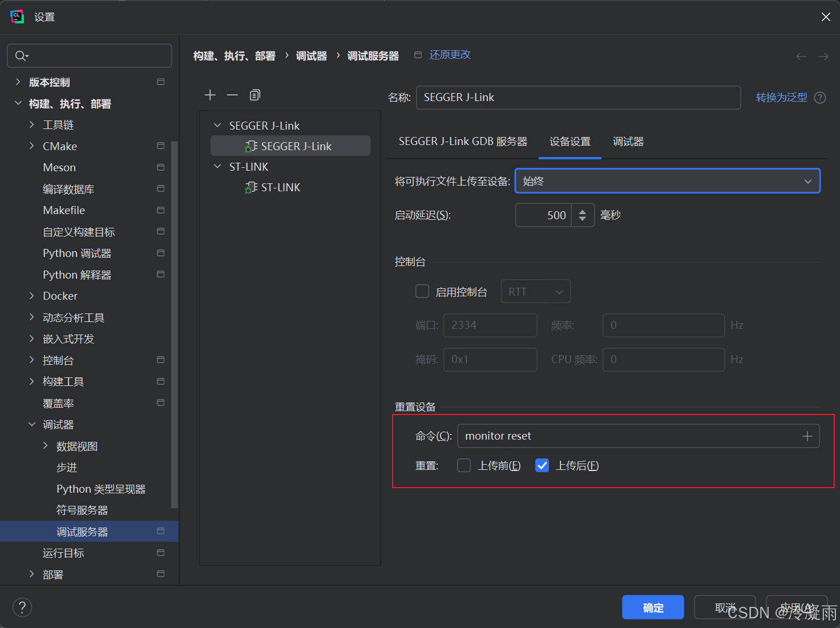
Task: Click project-level marker next to 部署
Action: click(x=161, y=574)
